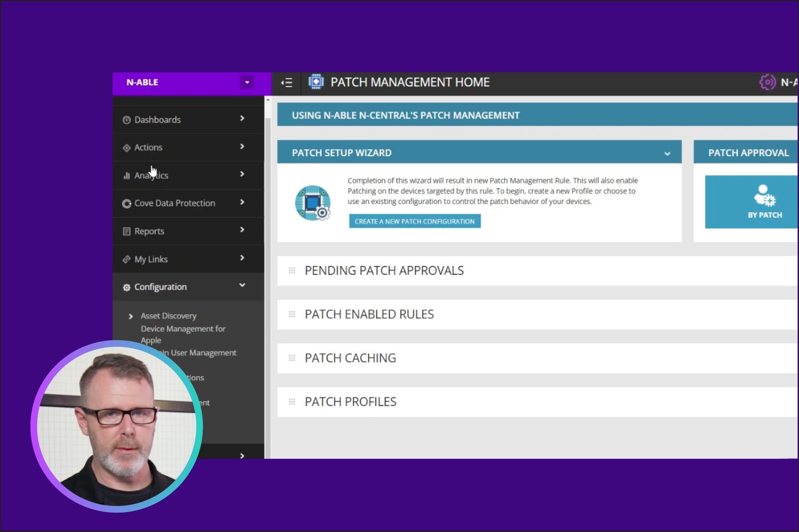Collapse the Configuration menu section
The image size is (799, 532).
(x=242, y=285)
